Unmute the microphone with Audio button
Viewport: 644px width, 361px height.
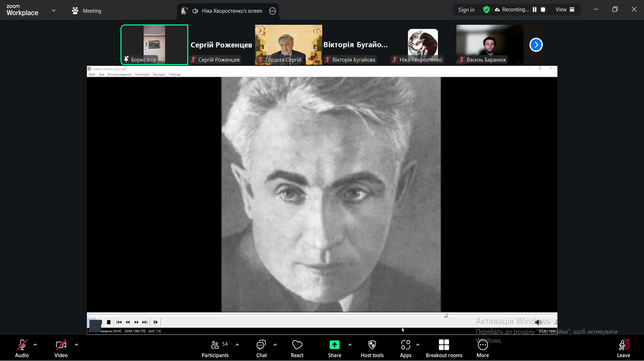point(22,349)
